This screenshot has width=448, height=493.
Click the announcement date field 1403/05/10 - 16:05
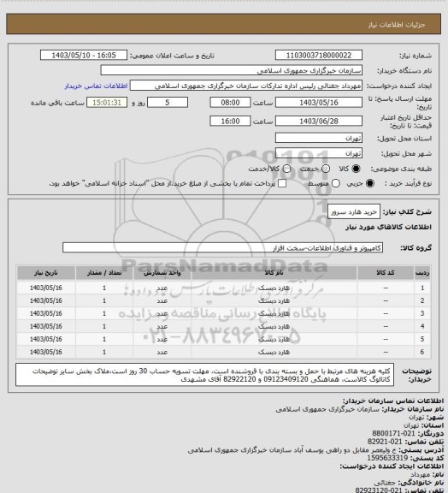point(84,56)
